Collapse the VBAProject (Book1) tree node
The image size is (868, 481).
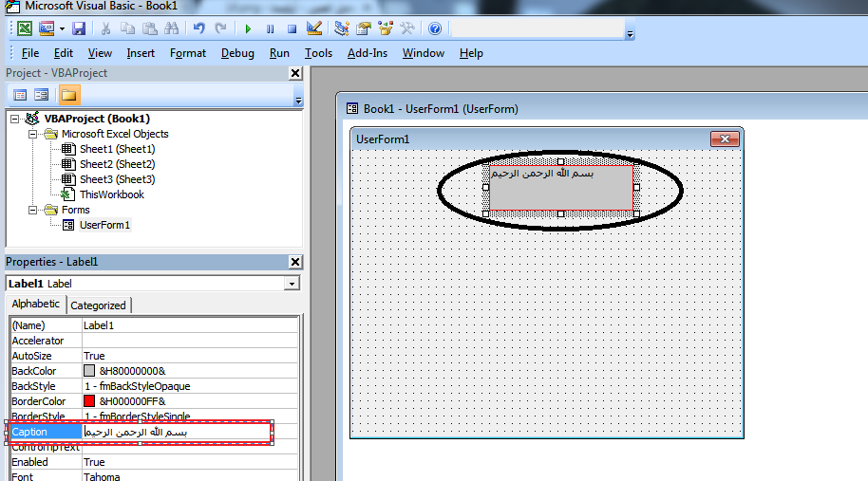(x=15, y=119)
